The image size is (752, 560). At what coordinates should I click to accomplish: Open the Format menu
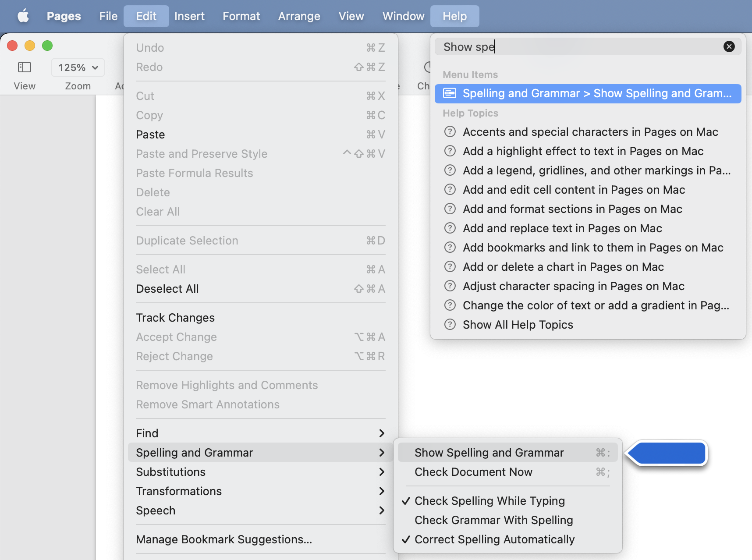click(x=241, y=16)
